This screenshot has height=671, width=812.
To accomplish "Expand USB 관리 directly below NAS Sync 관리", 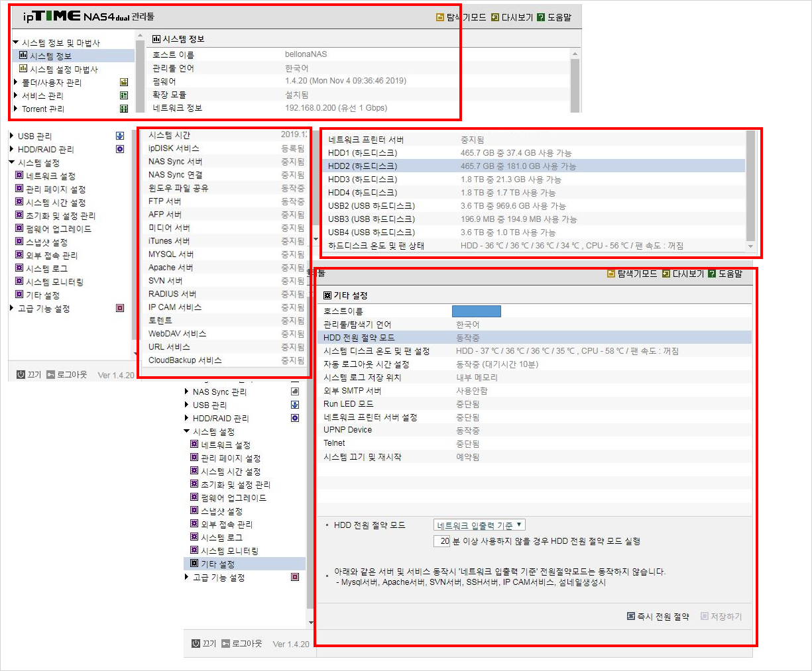I will (187, 405).
